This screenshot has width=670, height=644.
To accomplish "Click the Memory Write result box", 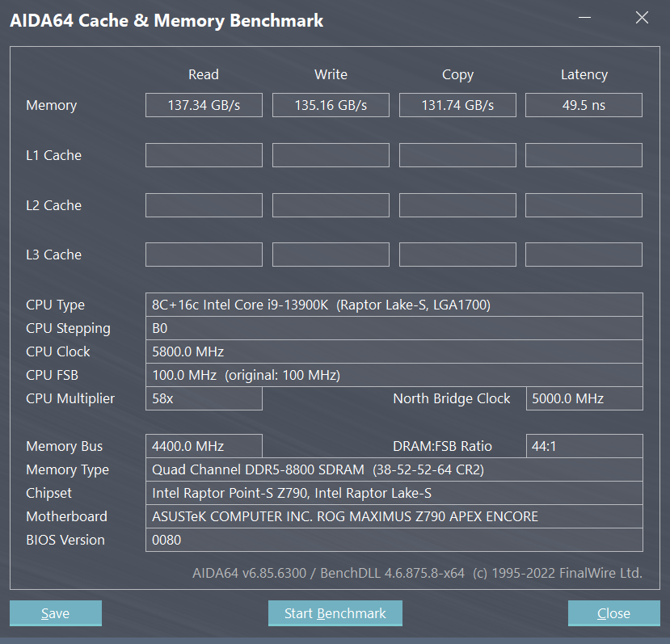I will [330, 104].
